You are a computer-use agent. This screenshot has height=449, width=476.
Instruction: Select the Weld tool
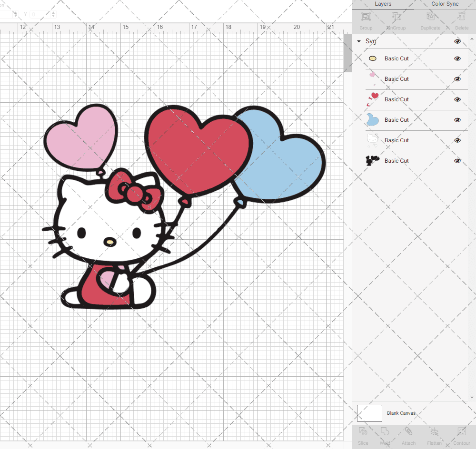click(385, 431)
